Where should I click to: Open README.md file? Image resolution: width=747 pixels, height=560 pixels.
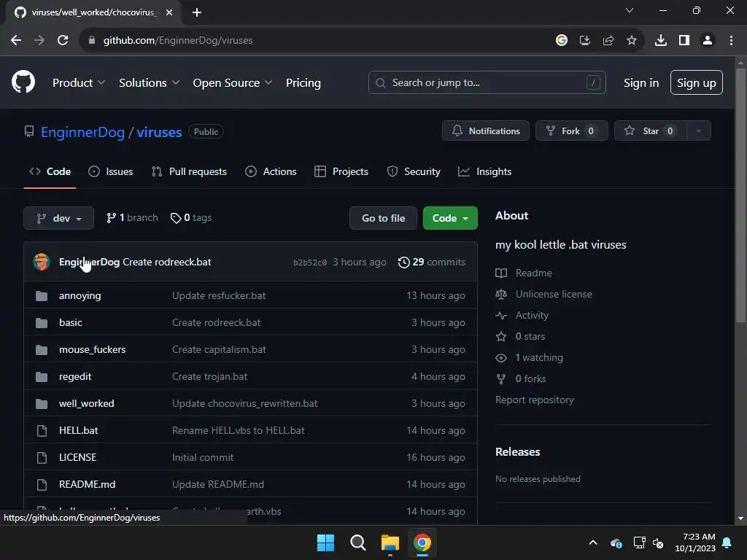pyautogui.click(x=88, y=484)
